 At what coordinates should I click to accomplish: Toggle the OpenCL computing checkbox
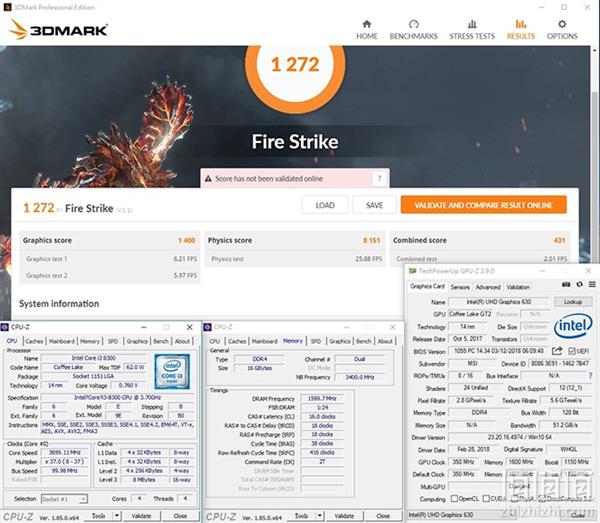click(456, 499)
